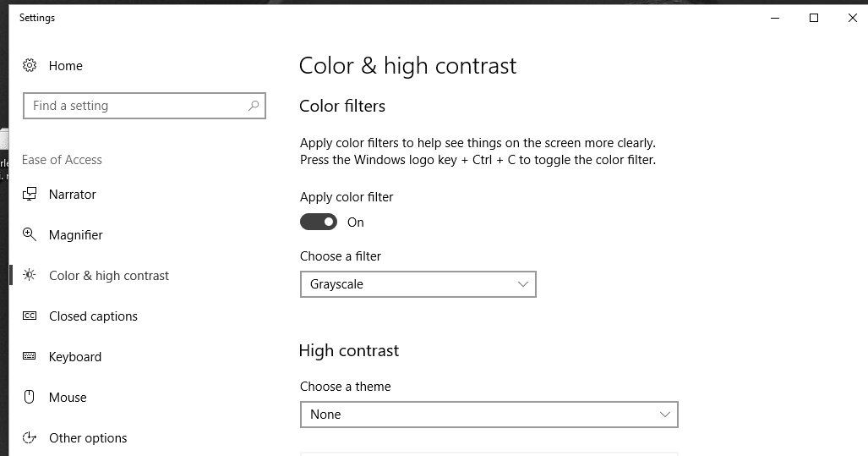This screenshot has height=456, width=868.
Task: Click the chevron arrow of the Grayscale combo box
Action: pyautogui.click(x=522, y=284)
